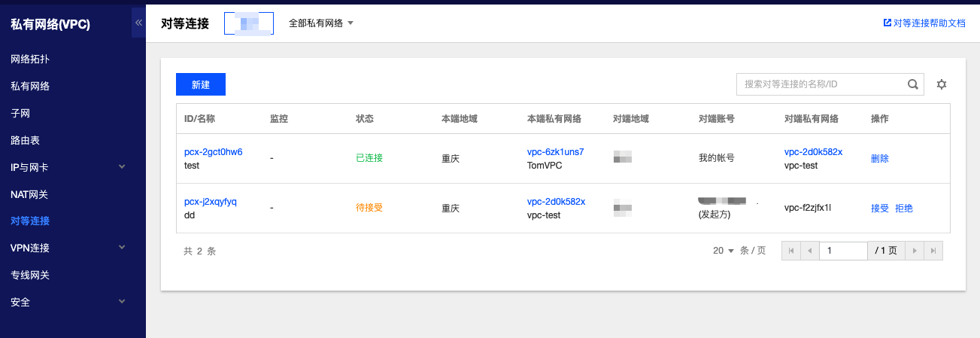Open 对等连接帮助文档 help link
The width and height of the screenshot is (980, 338).
924,23
